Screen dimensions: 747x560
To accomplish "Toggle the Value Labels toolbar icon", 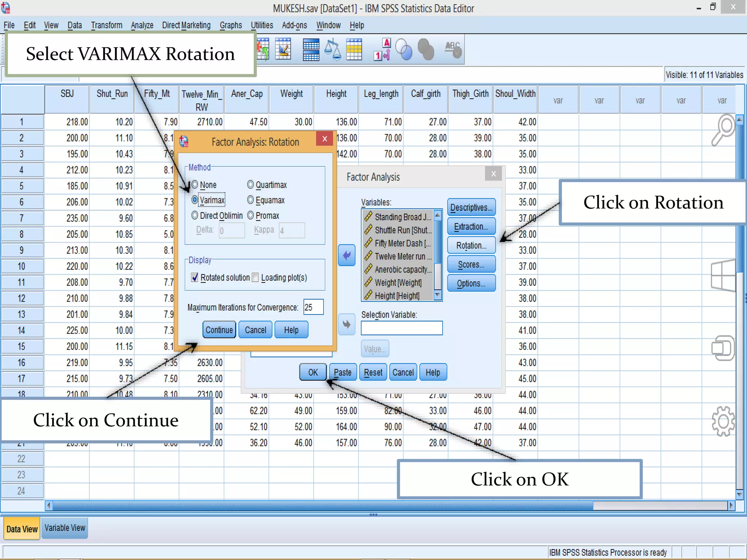I will [382, 49].
